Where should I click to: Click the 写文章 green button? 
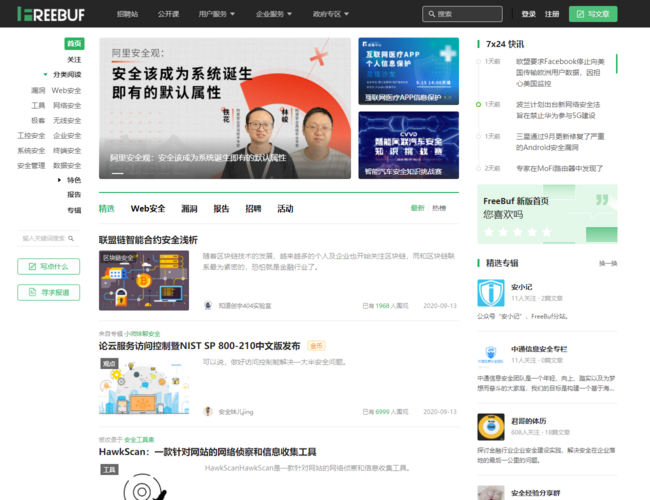pyautogui.click(x=593, y=14)
